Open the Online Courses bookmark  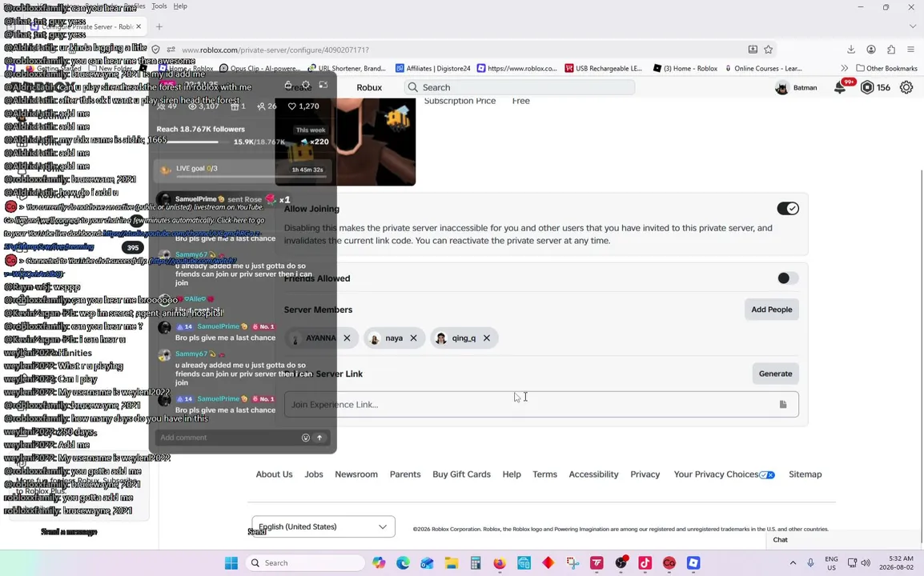coord(763,68)
